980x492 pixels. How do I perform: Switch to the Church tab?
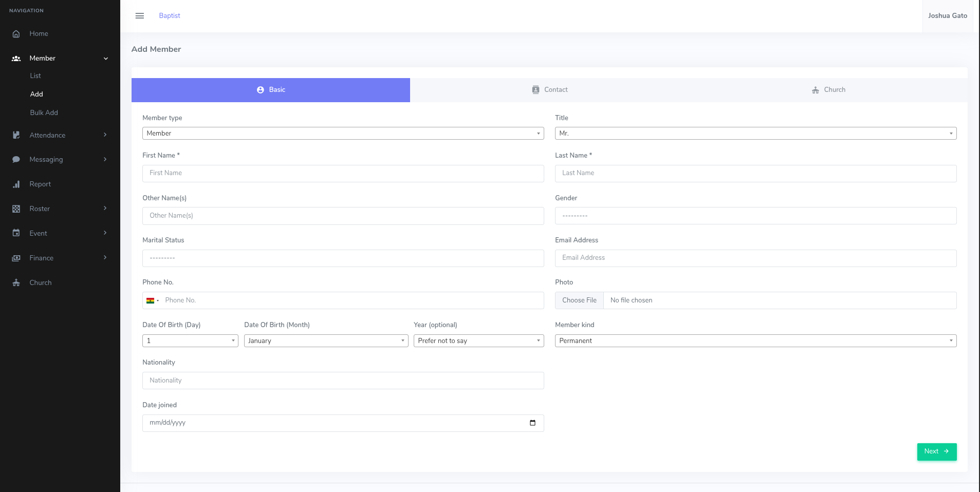828,89
